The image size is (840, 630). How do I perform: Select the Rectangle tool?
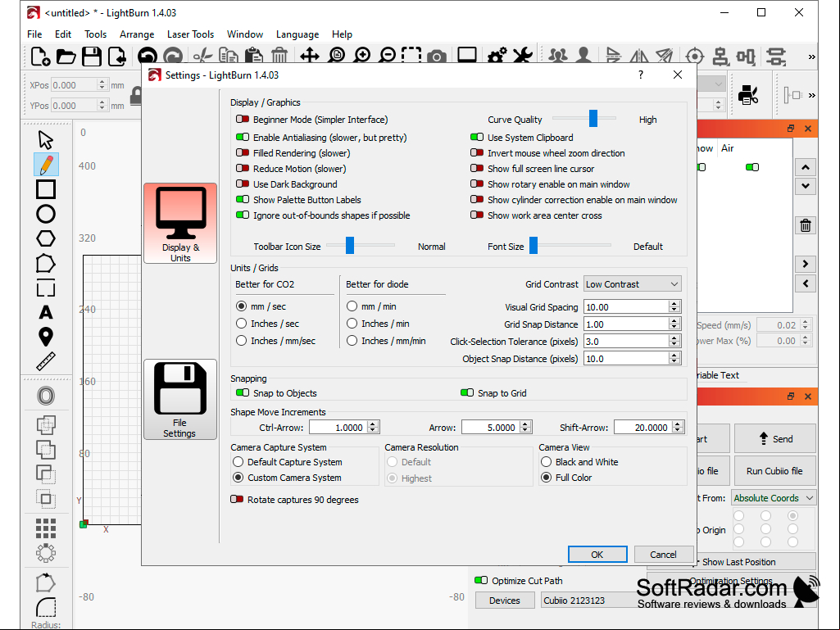coord(46,189)
